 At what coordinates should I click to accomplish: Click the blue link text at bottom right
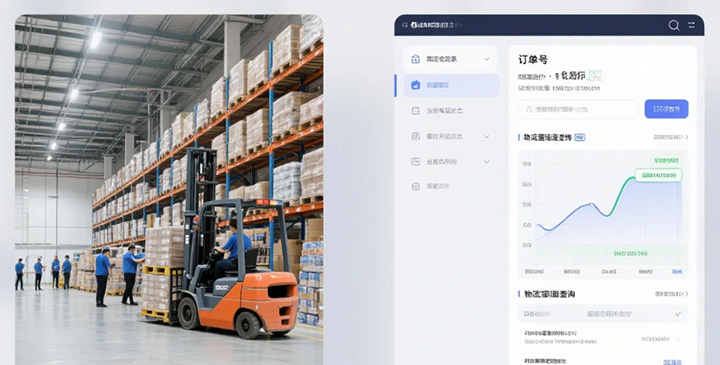coord(673,362)
